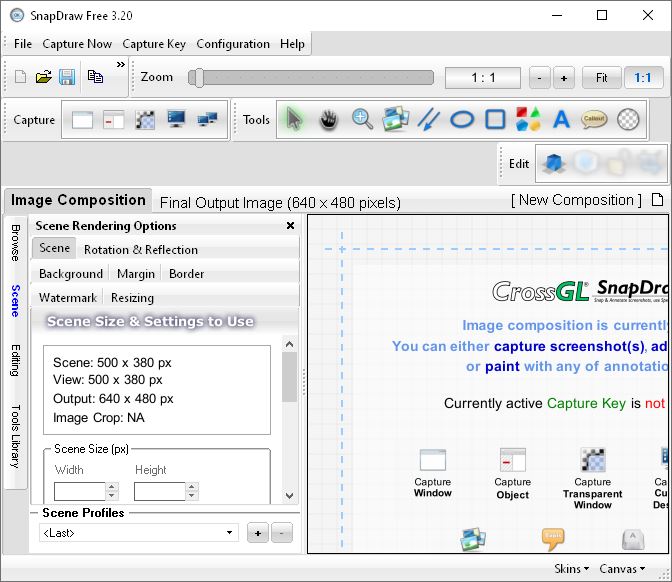The image size is (672, 582).
Task: Open the Margin tab
Action: coord(135,273)
